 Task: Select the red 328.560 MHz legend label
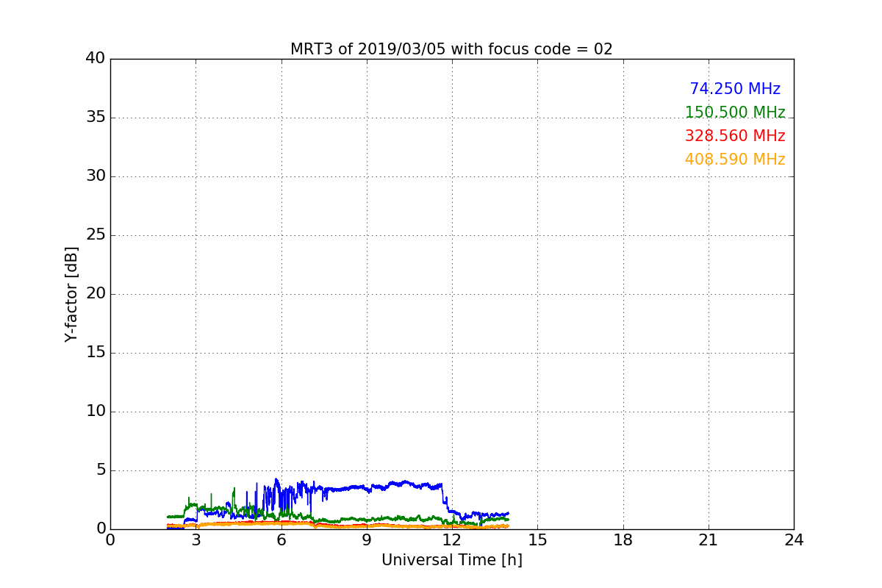pyautogui.click(x=735, y=136)
